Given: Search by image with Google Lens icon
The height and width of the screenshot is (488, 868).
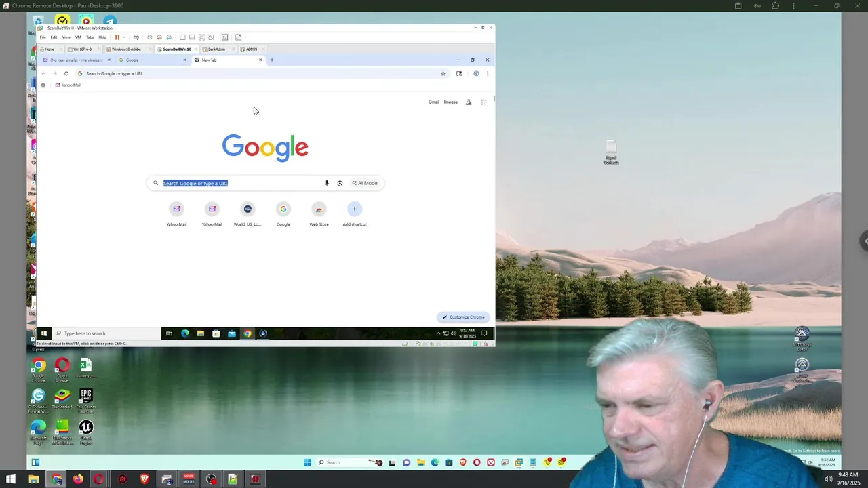Looking at the screenshot, I should (340, 183).
